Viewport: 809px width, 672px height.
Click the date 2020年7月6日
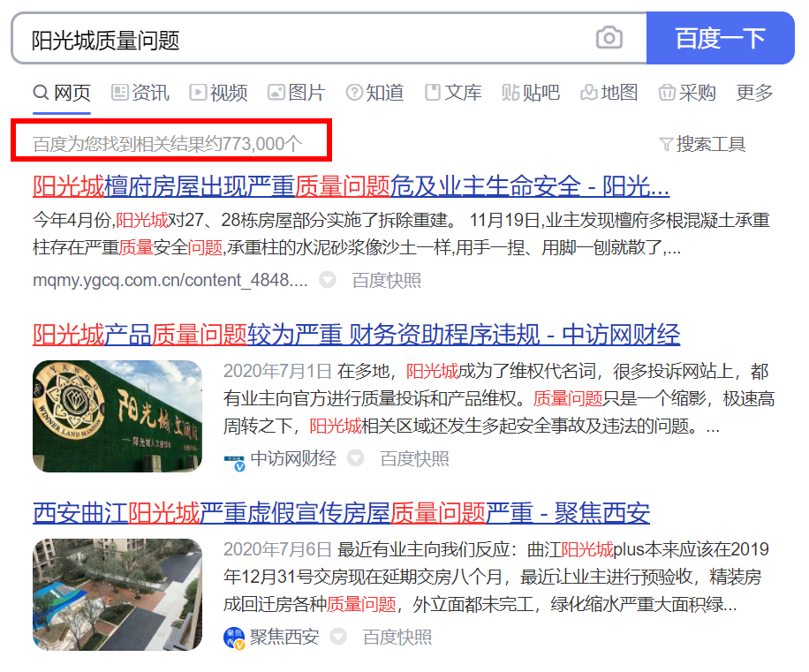[x=277, y=549]
